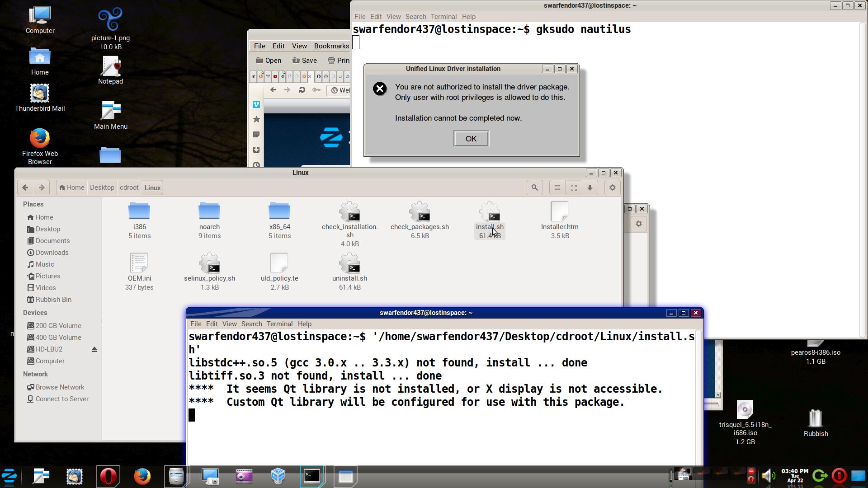Open the file manager gear settings menu
This screenshot has height=488, width=868.
click(612, 188)
